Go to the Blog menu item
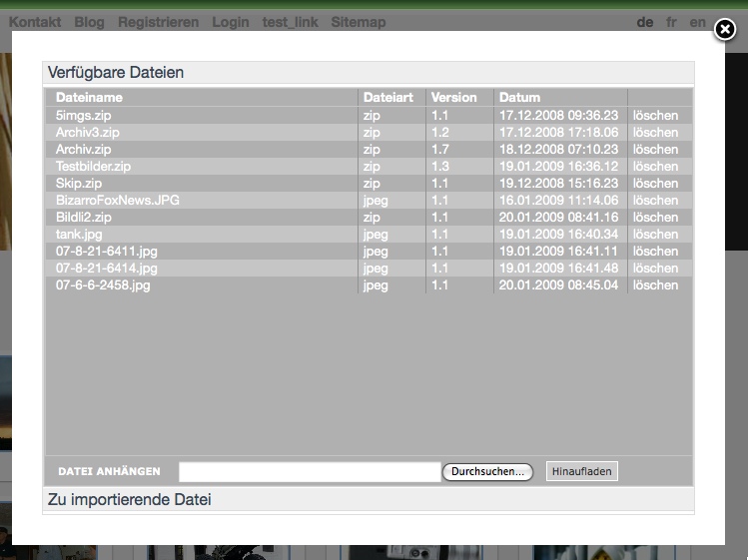This screenshot has width=748, height=560. (89, 22)
